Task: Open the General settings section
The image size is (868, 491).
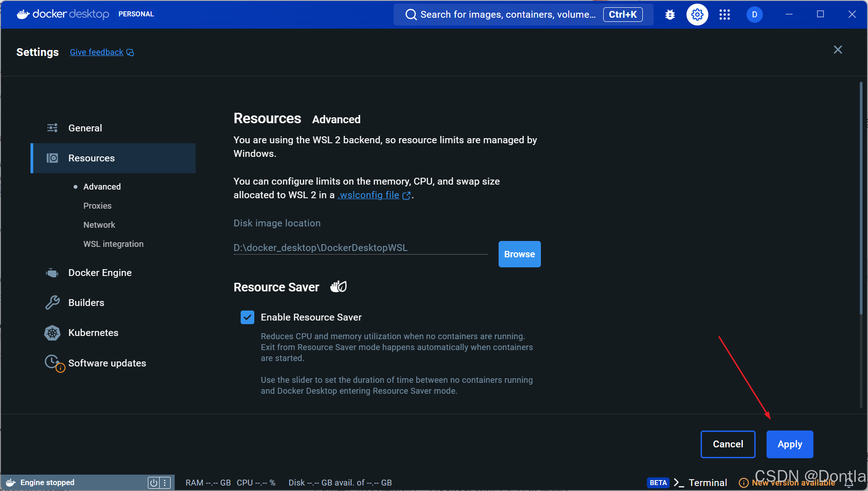Action: (x=113, y=128)
